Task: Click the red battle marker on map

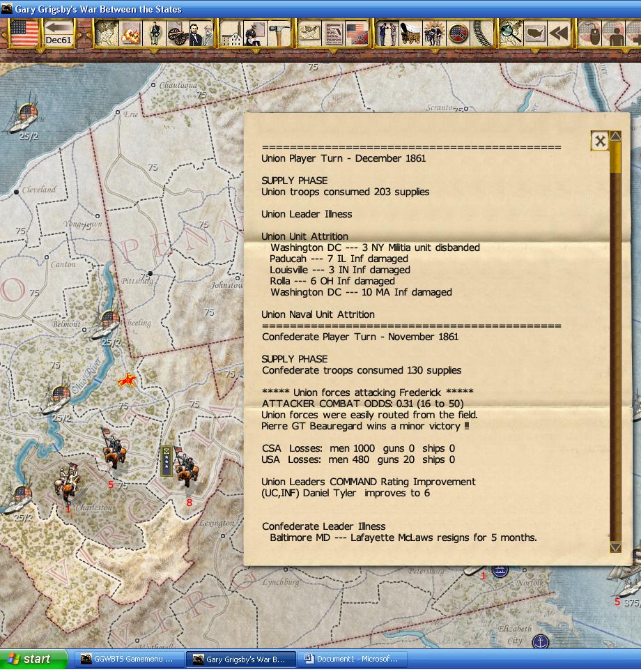Action: point(127,380)
